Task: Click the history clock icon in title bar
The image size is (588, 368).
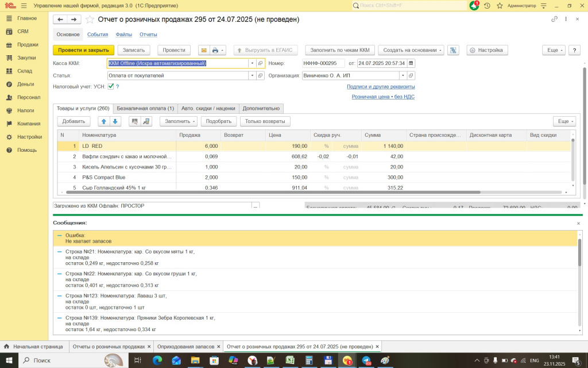Action: 487,6
